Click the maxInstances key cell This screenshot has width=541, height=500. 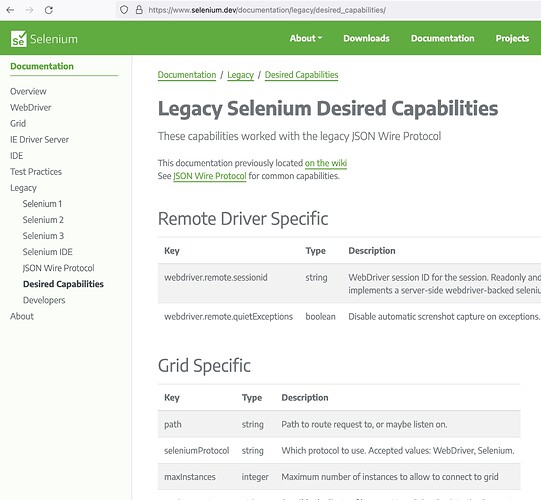[x=190, y=477]
